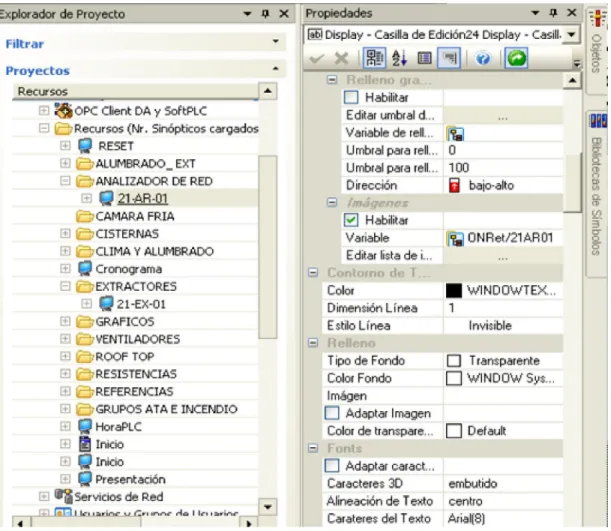Collapse the Proyectos section
This screenshot has height=531, width=611.
pos(275,69)
